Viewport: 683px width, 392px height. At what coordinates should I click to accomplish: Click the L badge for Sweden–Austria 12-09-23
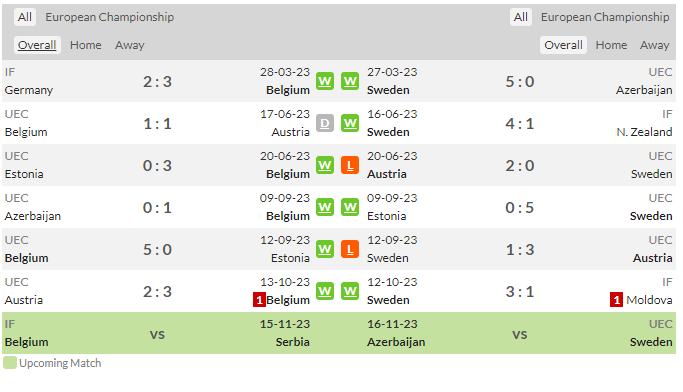(x=350, y=250)
